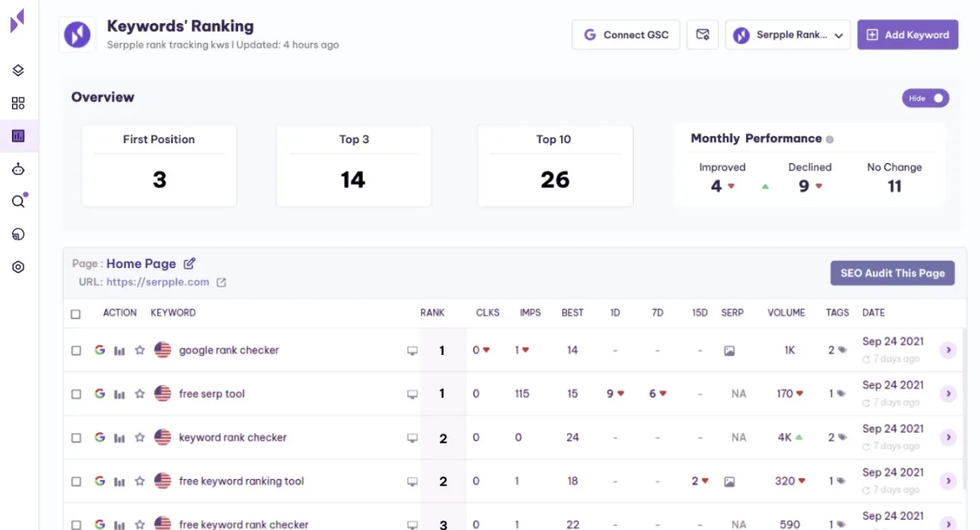980x530 pixels.
Task: Star the keyword rank checker keyword
Action: coord(139,438)
